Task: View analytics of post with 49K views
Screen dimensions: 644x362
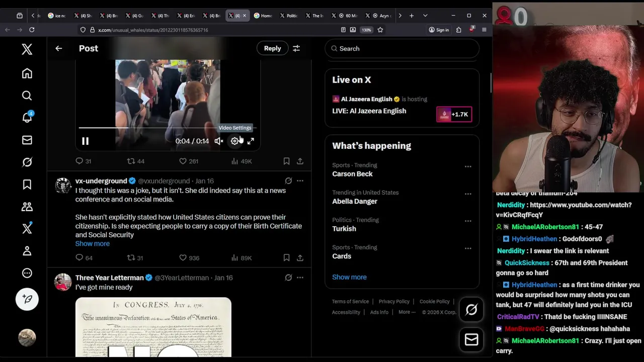Action: tap(242, 161)
